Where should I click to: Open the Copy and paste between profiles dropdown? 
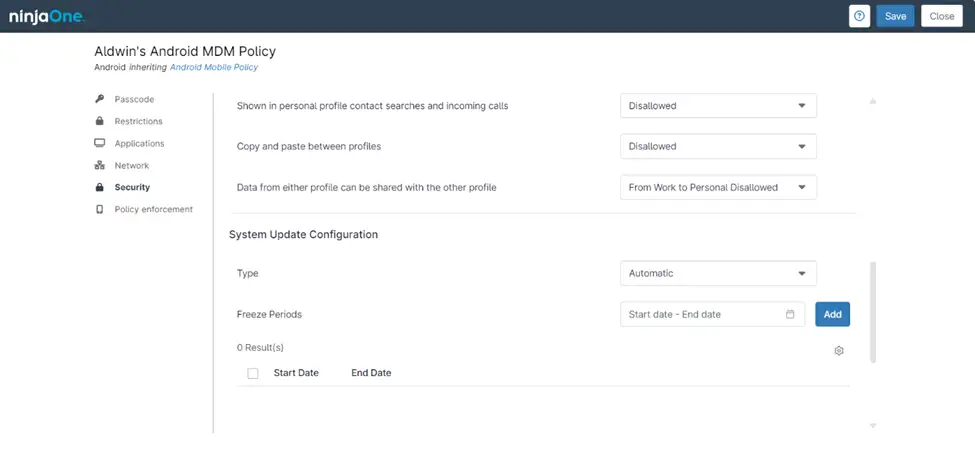pyautogui.click(x=718, y=146)
